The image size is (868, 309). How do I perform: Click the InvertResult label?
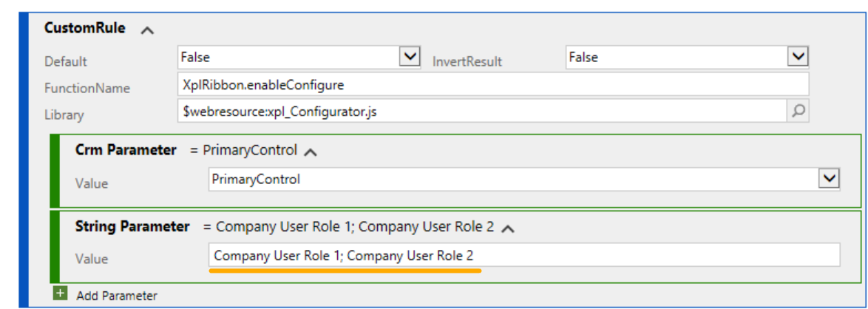[467, 61]
